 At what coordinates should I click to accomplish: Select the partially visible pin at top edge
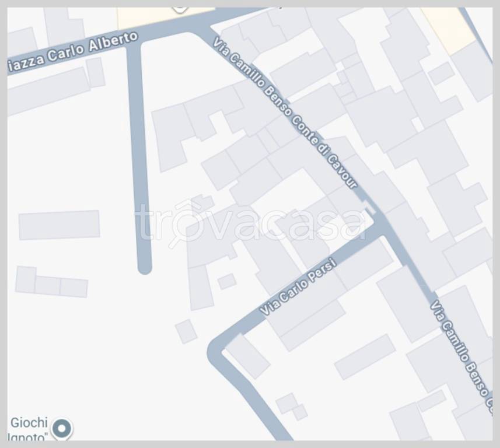[180, 10]
